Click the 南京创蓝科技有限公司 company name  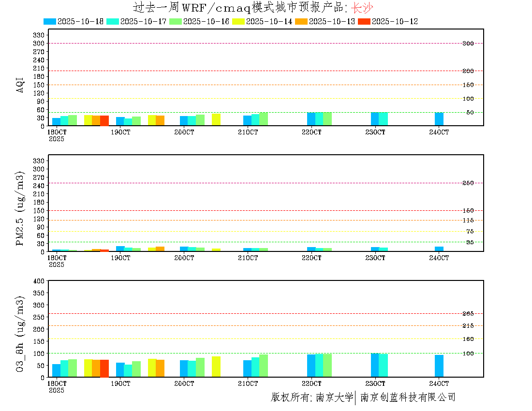click(x=408, y=397)
